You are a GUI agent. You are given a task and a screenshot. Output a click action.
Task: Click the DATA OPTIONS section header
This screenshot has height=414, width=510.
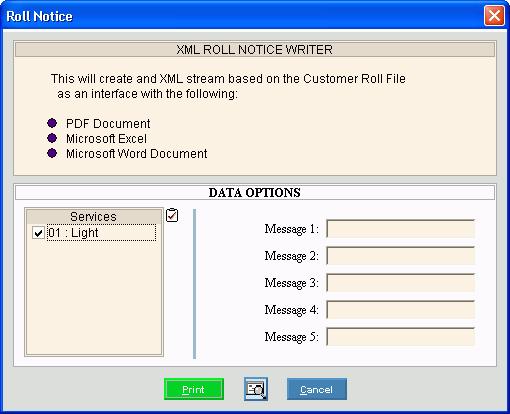(x=255, y=193)
